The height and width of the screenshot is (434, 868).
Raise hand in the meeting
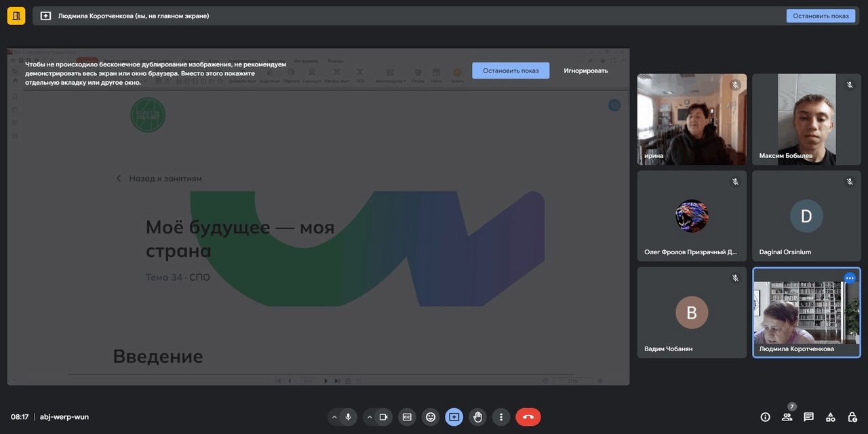click(x=477, y=417)
